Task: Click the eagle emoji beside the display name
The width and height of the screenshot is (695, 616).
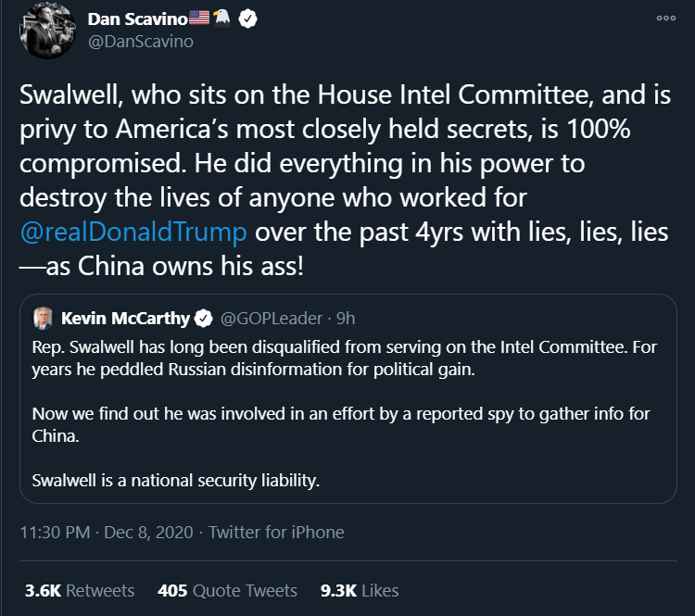Action: click(x=222, y=19)
